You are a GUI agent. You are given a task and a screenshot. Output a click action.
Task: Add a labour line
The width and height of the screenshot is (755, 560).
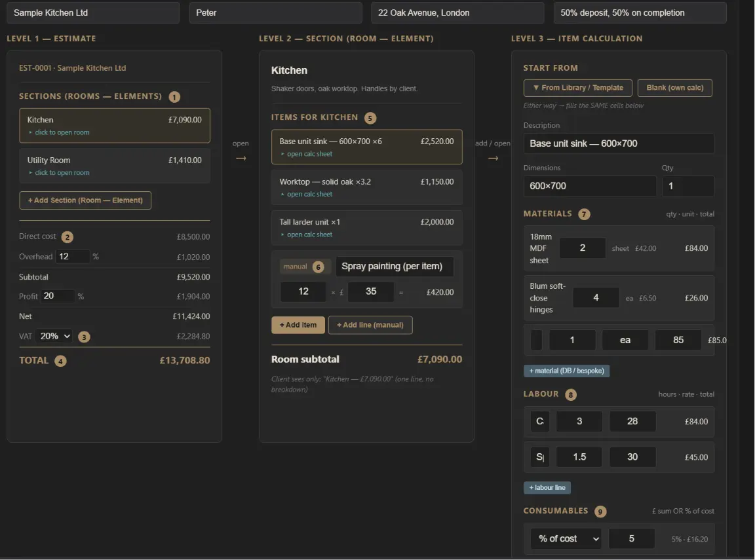tap(547, 488)
